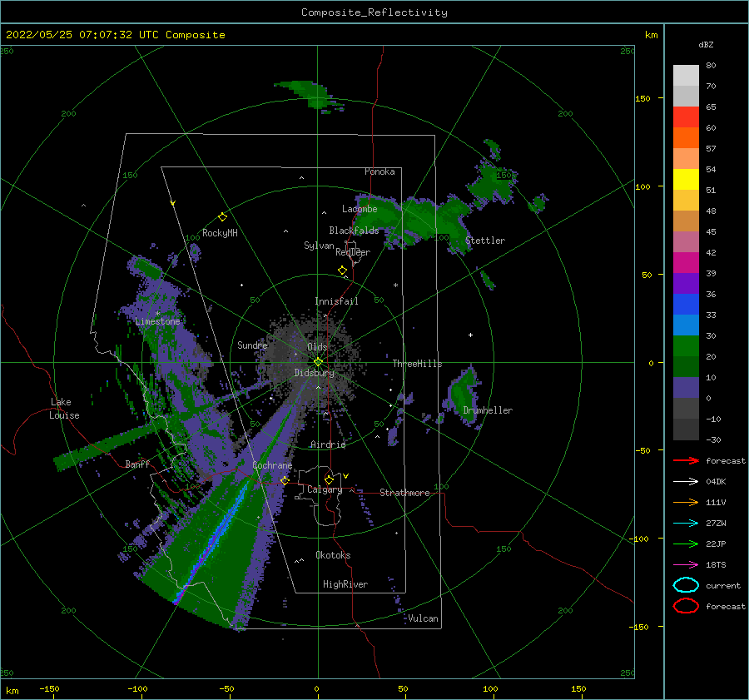This screenshot has height=700, width=749.
Task: Click the Banff label
Action: point(137,464)
